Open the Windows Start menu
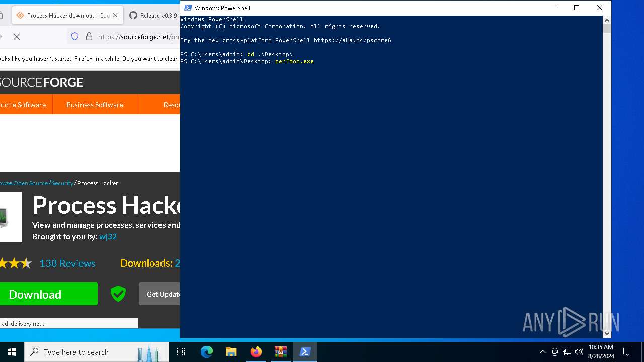 [12, 352]
